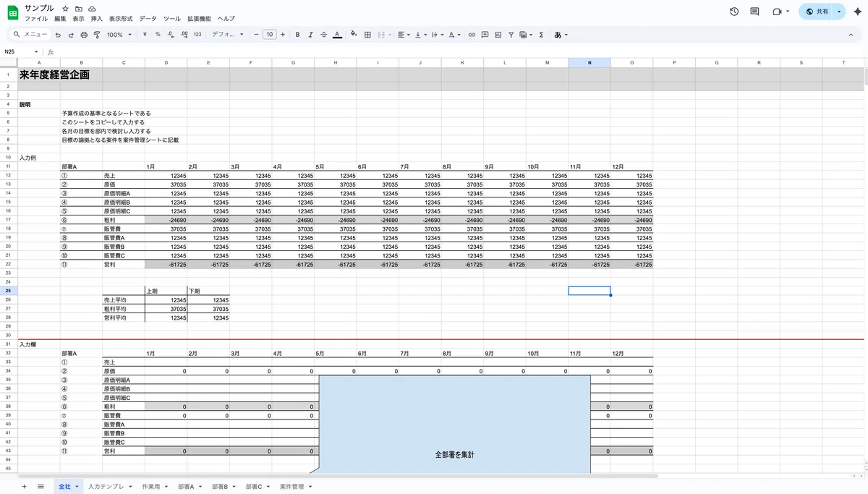Open the functions sigma icon
This screenshot has width=868, height=494.
tap(541, 34)
